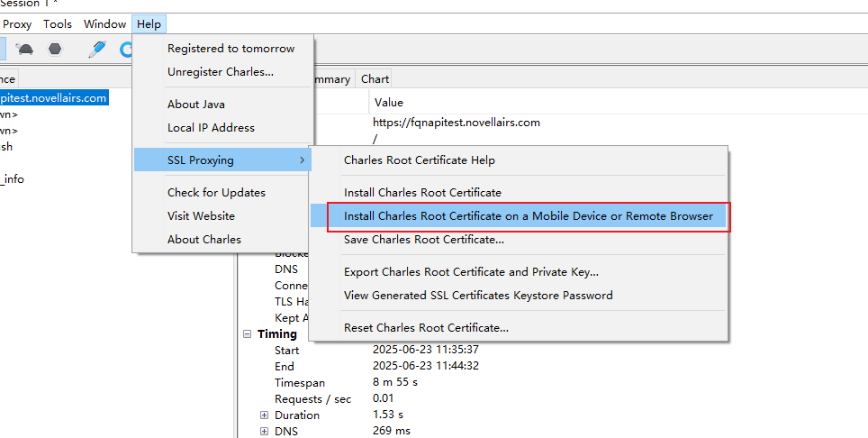
Task: Choose Save Charles Root Certificate
Action: 423,240
